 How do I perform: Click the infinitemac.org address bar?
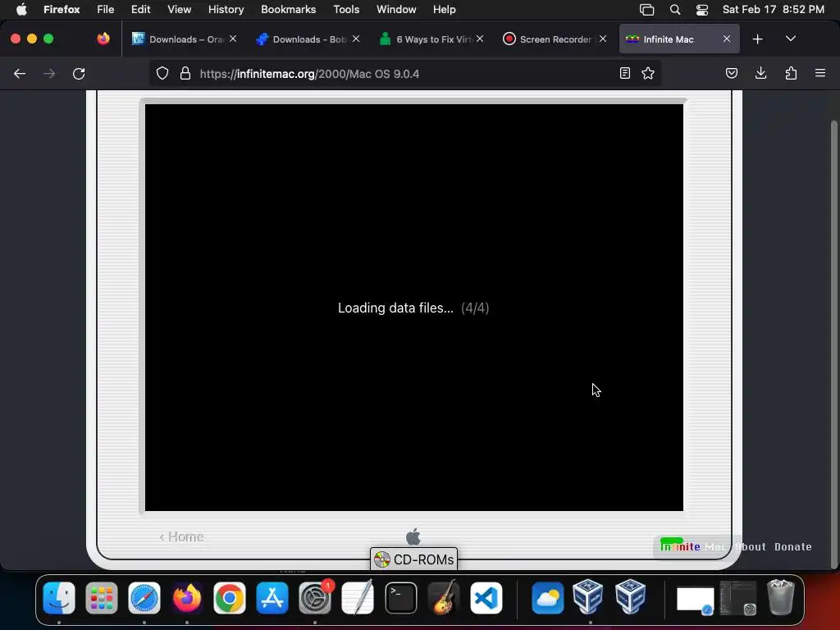click(x=407, y=74)
